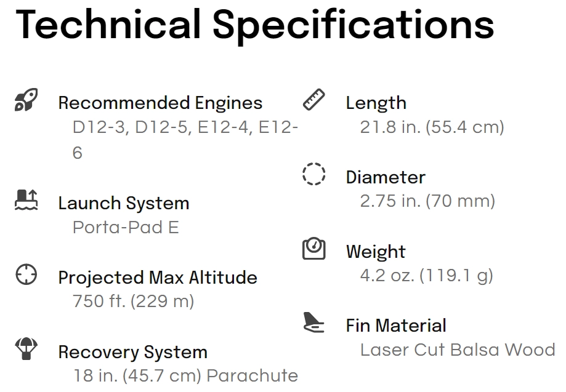Image resolution: width=566 pixels, height=392 pixels.
Task: Click the rocket icon beside Recommended Engines
Action: point(26,100)
